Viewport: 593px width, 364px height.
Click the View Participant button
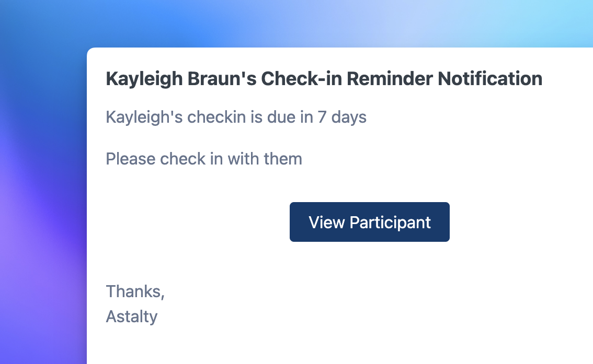(369, 222)
